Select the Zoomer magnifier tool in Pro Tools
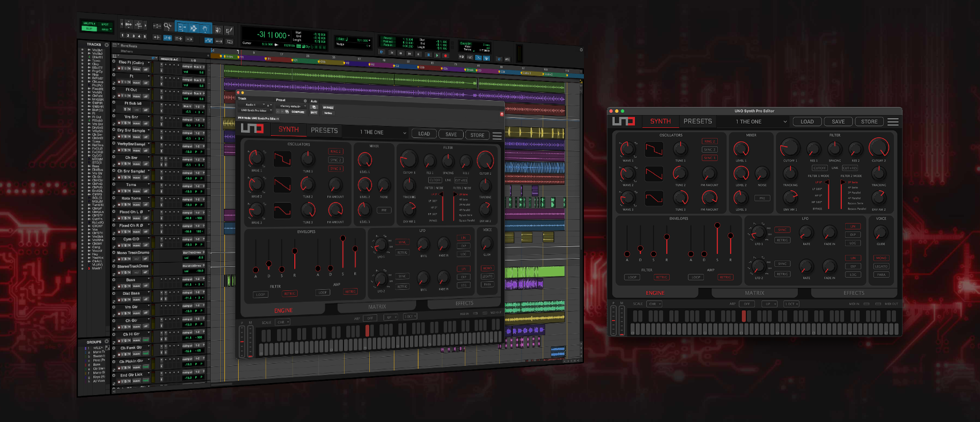This screenshot has width=980, height=422. pyautogui.click(x=167, y=26)
